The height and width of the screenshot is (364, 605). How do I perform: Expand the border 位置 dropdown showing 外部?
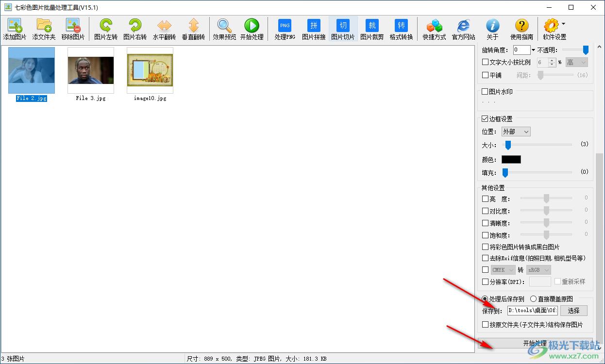[516, 132]
